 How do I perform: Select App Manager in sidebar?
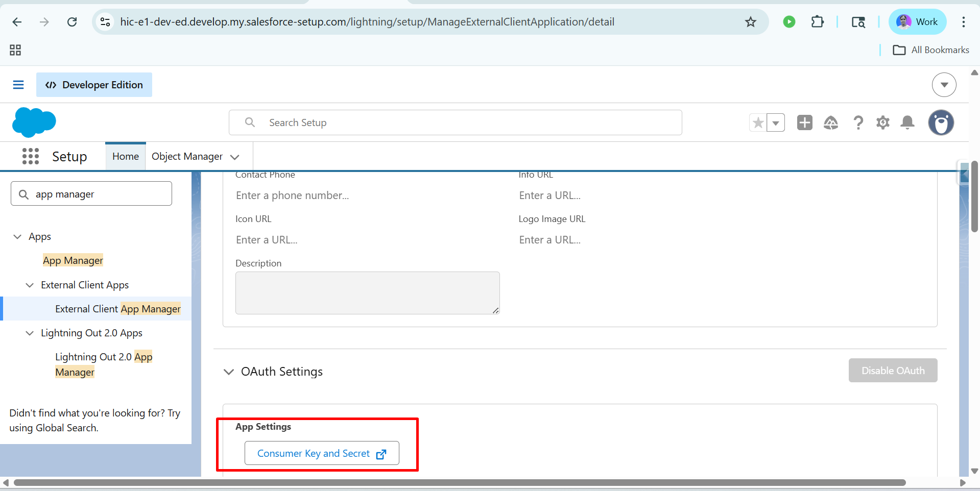73,260
